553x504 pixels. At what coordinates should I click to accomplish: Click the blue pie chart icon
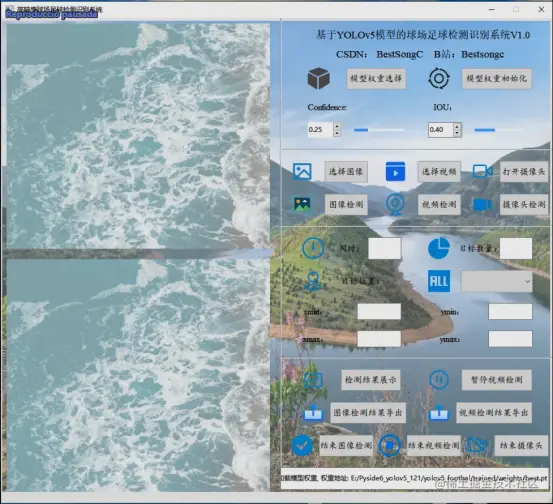tap(439, 248)
